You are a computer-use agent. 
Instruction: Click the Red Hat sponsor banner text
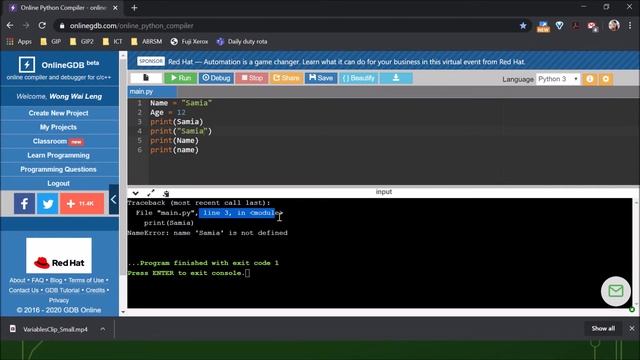(346, 62)
